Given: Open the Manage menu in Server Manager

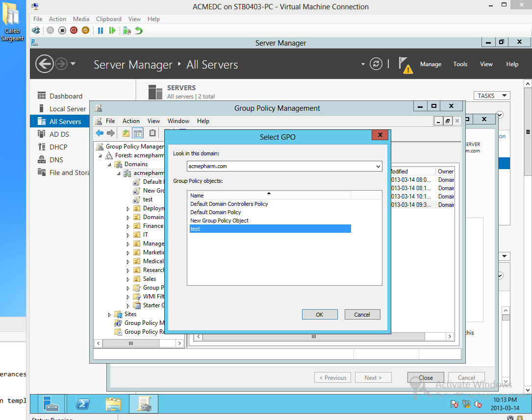Looking at the screenshot, I should pyautogui.click(x=431, y=64).
